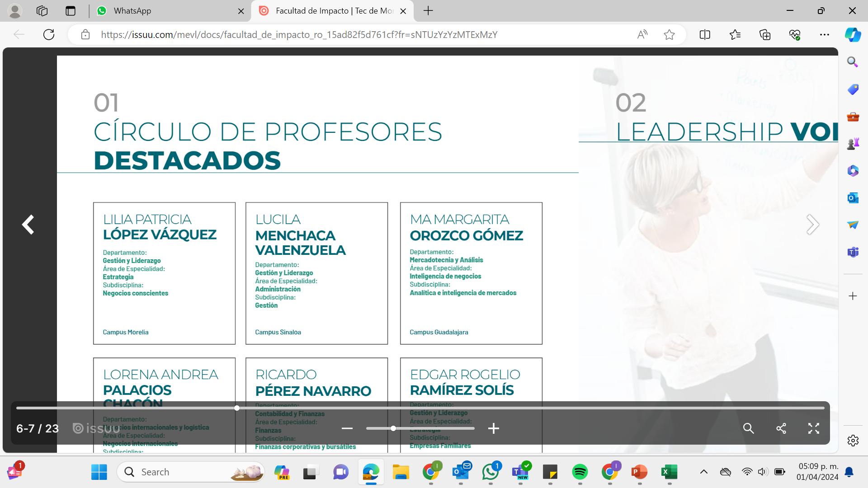
Task: Customize sidebar with plus button
Action: (853, 296)
